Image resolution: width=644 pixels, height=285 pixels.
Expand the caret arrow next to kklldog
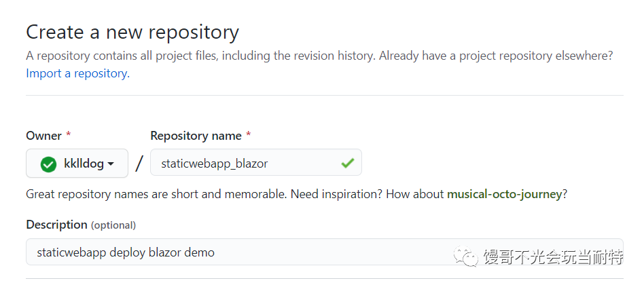click(x=111, y=164)
